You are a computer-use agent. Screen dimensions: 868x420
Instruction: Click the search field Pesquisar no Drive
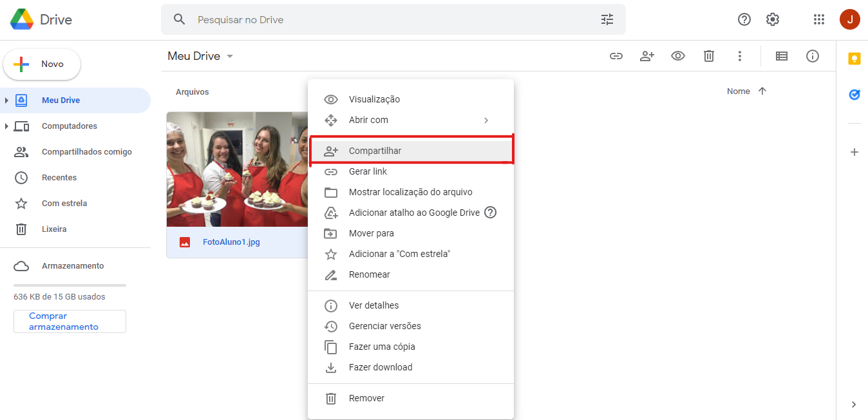click(x=393, y=19)
